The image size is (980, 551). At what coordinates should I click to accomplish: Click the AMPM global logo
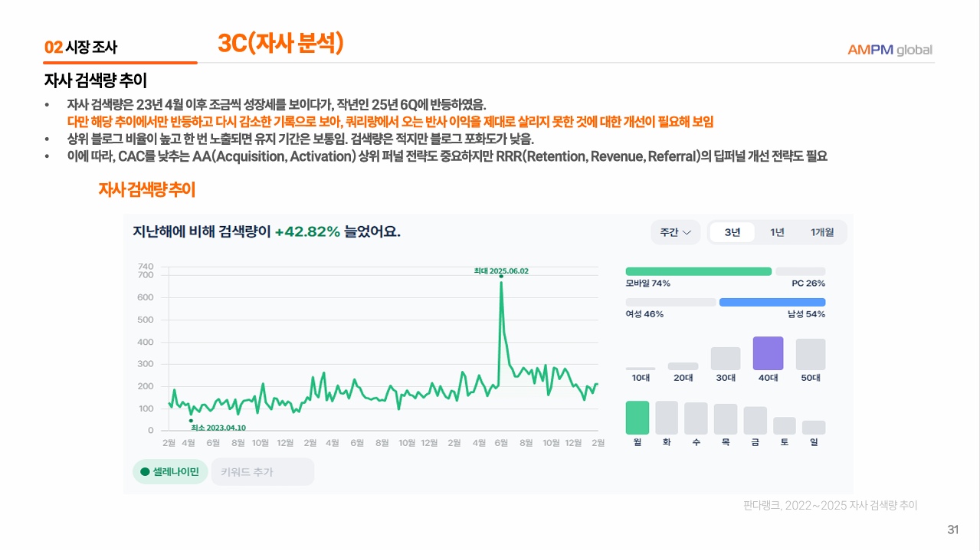889,50
